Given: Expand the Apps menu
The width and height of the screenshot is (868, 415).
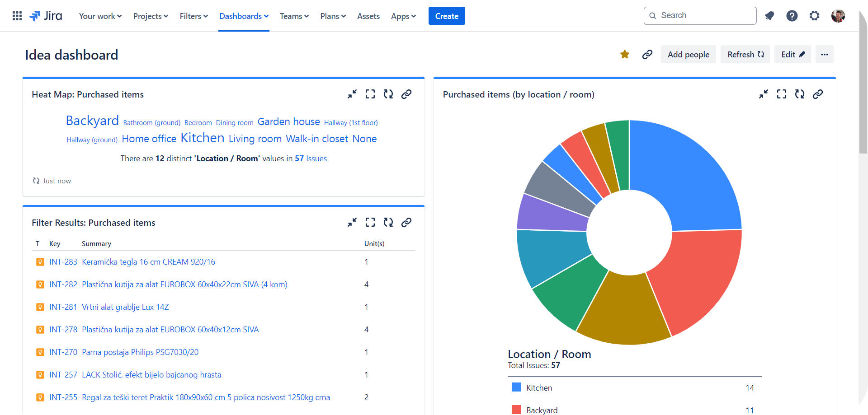Looking at the screenshot, I should tap(403, 16).
